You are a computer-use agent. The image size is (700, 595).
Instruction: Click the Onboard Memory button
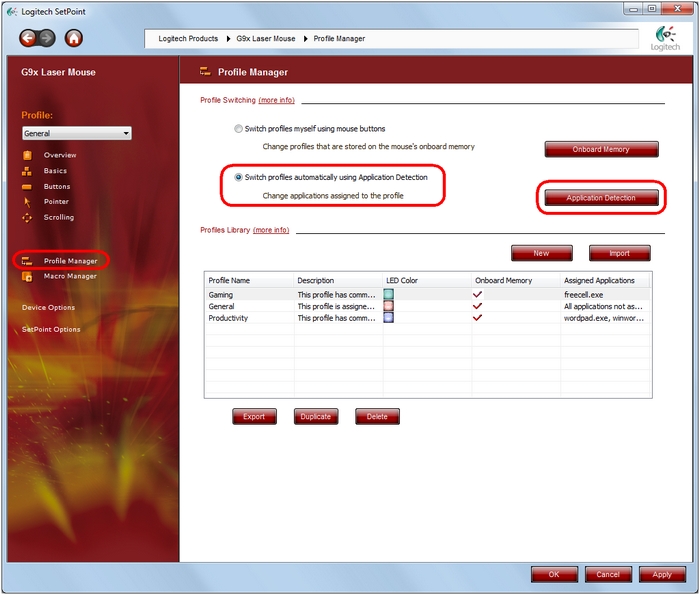click(x=601, y=150)
